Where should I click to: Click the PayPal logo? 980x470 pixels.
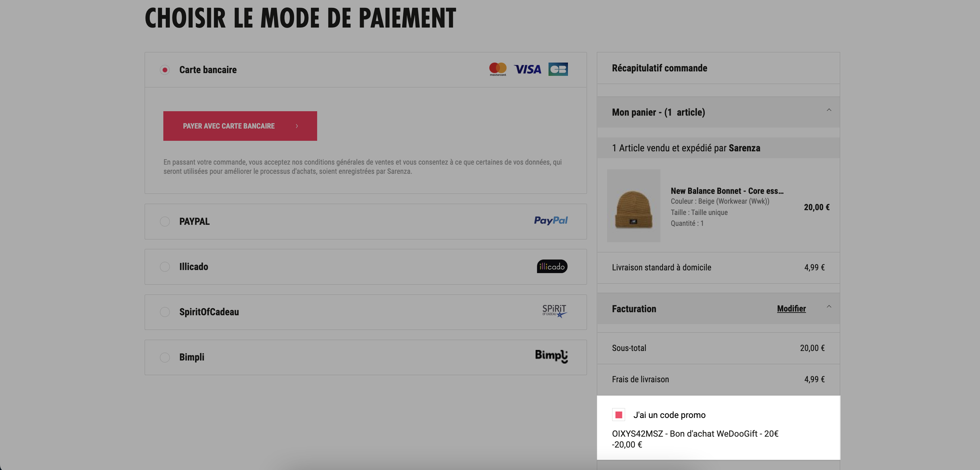point(551,221)
